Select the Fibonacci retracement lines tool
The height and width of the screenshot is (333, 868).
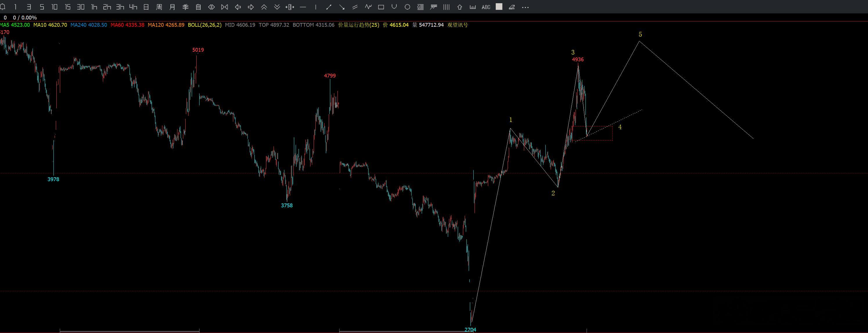pos(420,7)
